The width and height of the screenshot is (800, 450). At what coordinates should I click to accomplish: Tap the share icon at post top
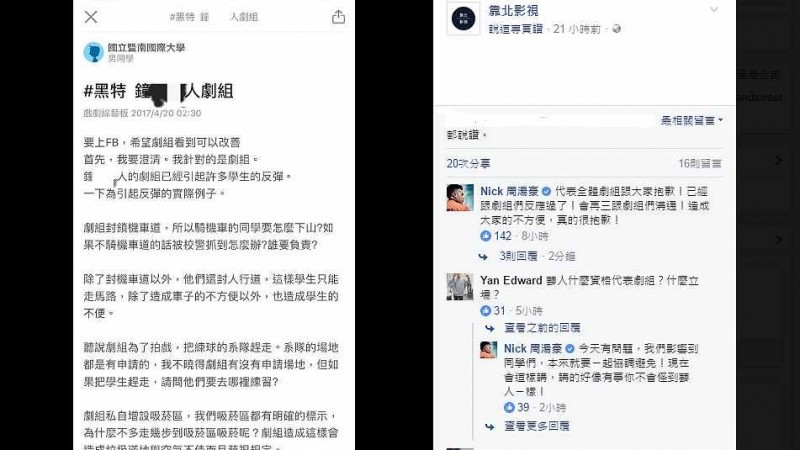tap(338, 17)
